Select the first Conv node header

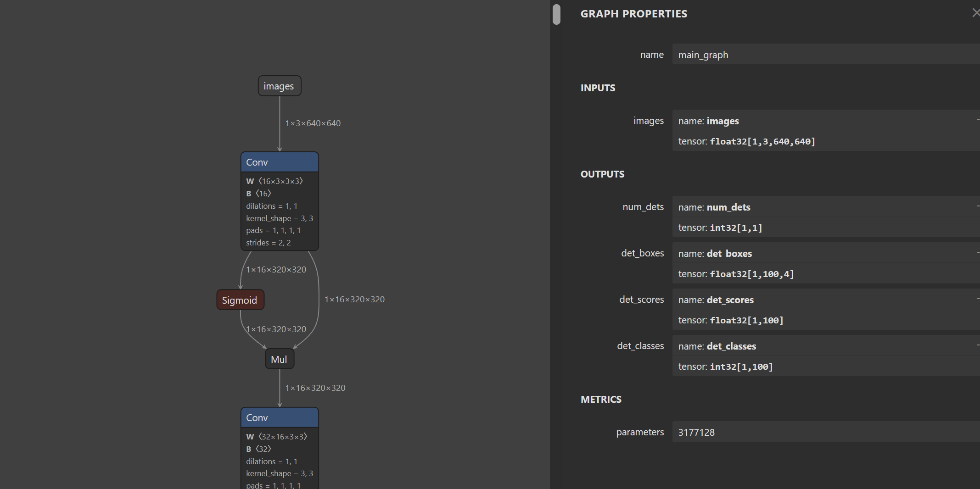click(280, 162)
